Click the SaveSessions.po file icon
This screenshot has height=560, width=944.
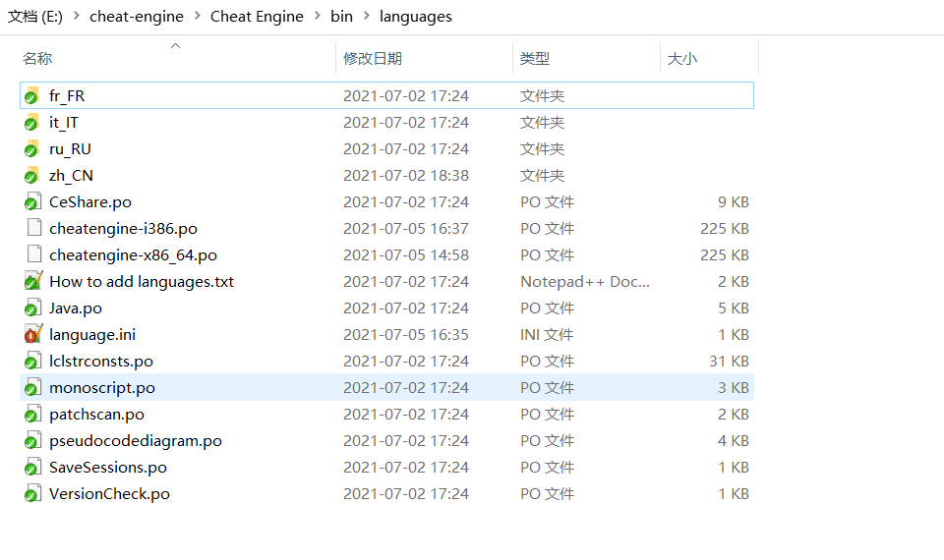(x=33, y=466)
